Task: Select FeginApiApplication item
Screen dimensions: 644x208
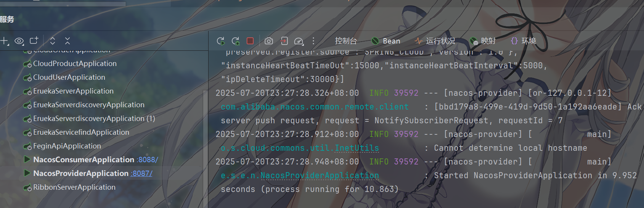Action: pyautogui.click(x=67, y=146)
